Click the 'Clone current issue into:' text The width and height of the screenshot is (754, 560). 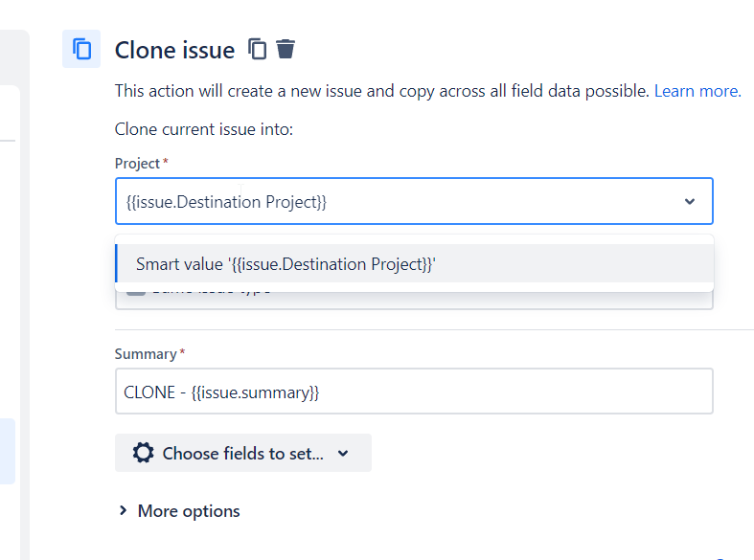(x=204, y=129)
